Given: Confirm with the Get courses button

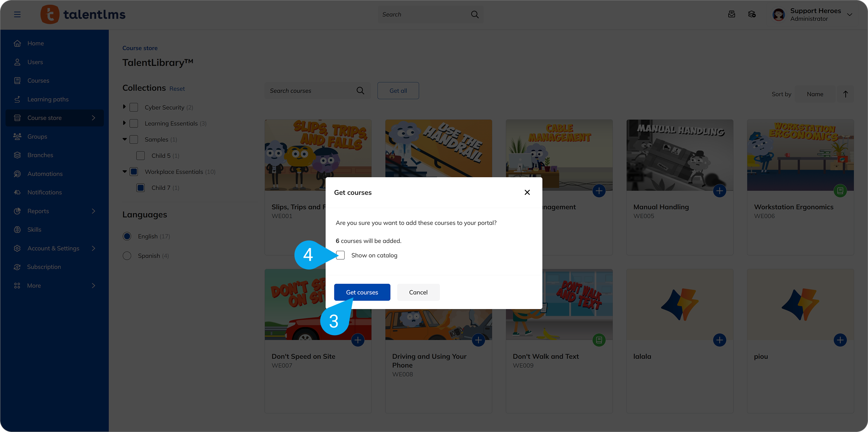Looking at the screenshot, I should coord(362,292).
